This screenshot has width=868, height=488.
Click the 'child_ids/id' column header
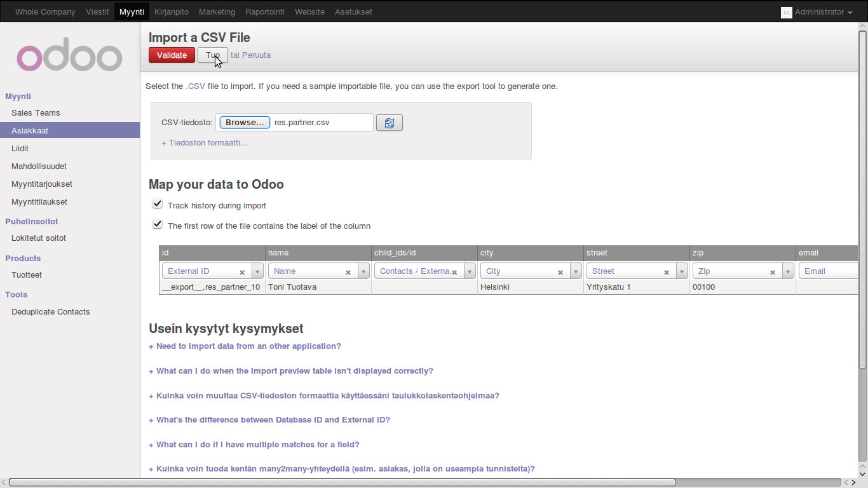[424, 253]
